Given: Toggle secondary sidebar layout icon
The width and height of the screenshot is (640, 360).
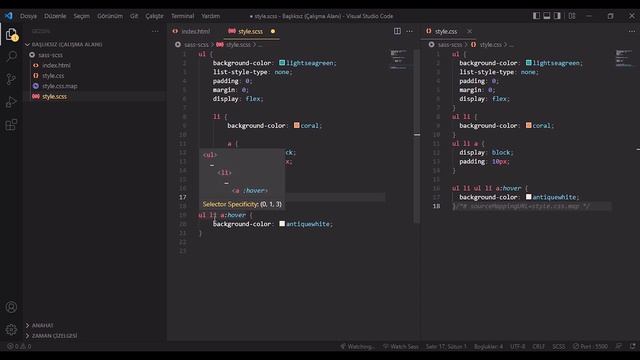Looking at the screenshot, I should [557, 16].
